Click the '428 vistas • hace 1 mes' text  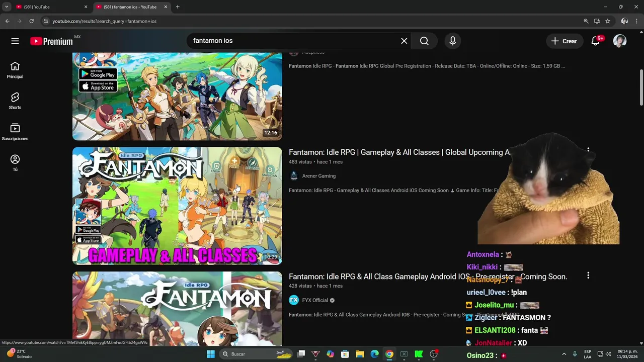[315, 286]
